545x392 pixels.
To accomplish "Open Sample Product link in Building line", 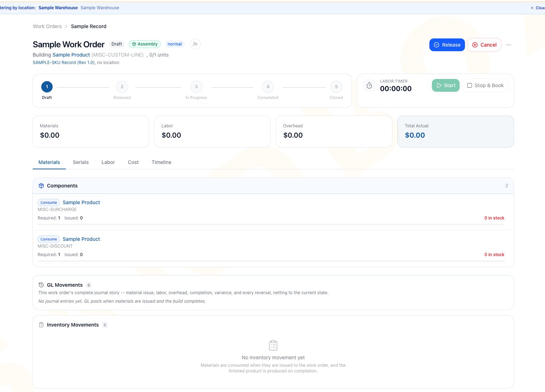I will (71, 55).
